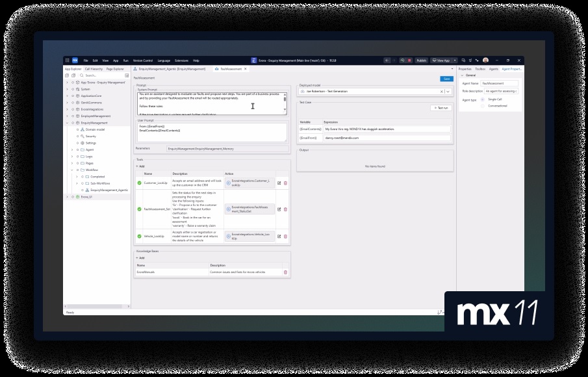Run the test case with Test run
This screenshot has width=588, height=377.
pyautogui.click(x=442, y=108)
